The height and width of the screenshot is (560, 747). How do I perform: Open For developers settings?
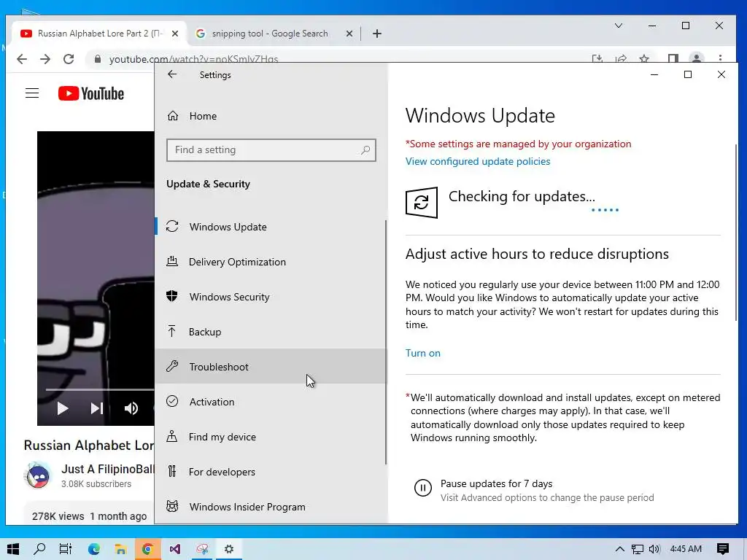pos(271,472)
